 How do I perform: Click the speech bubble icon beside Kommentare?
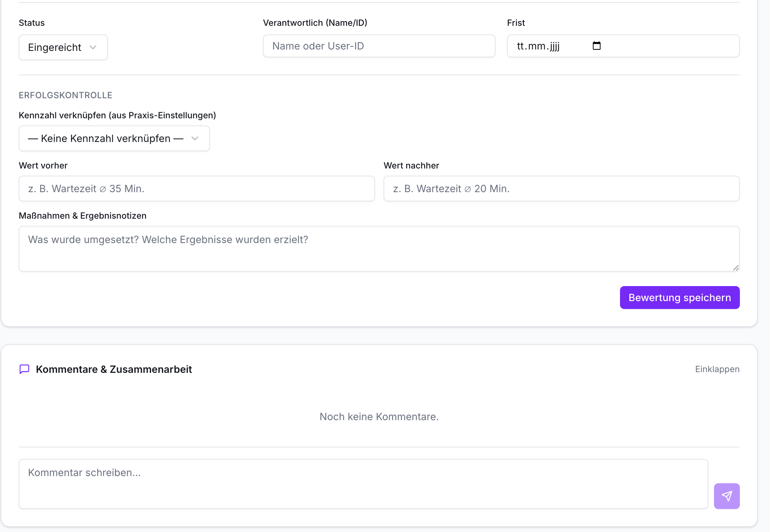[x=24, y=369]
